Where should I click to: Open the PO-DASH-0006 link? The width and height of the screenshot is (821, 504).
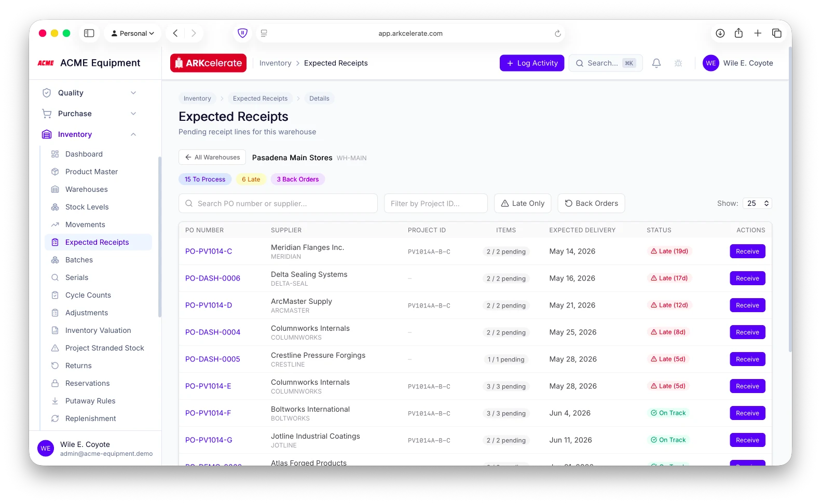pyautogui.click(x=213, y=278)
